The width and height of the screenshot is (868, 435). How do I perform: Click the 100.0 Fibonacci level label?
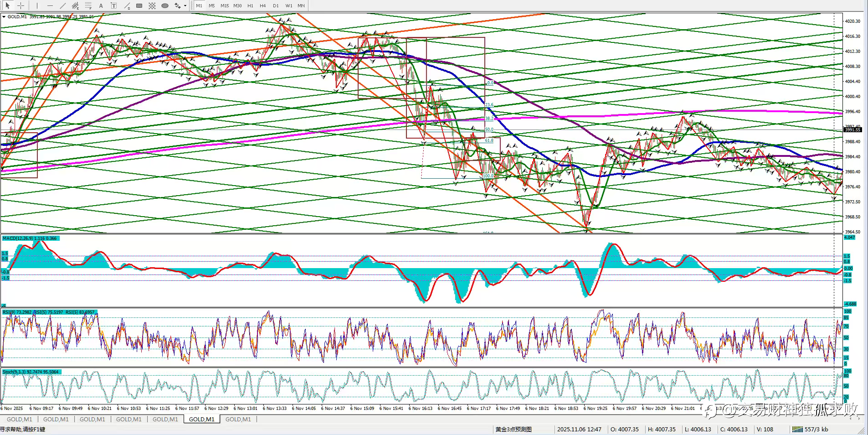[x=488, y=176]
